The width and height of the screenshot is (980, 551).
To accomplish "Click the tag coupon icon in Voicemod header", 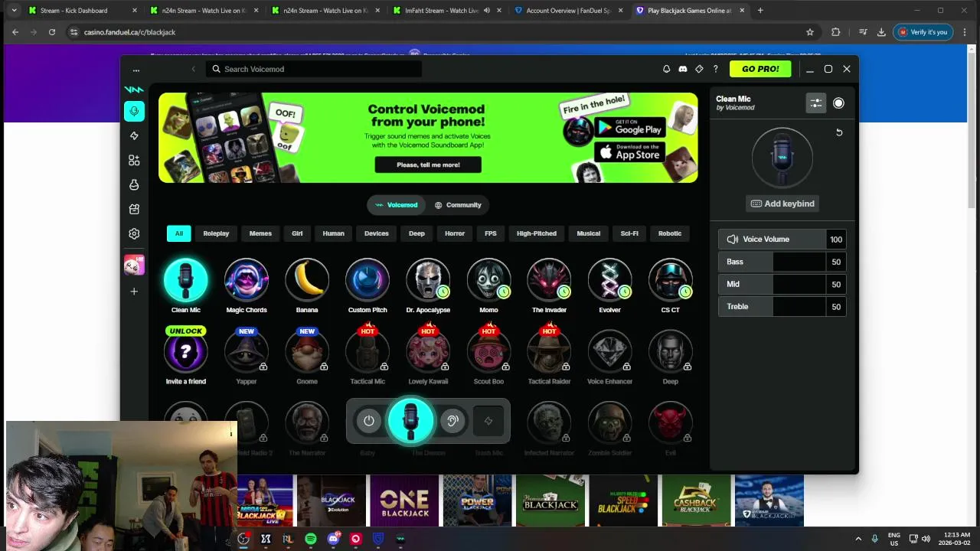I will 699,69.
